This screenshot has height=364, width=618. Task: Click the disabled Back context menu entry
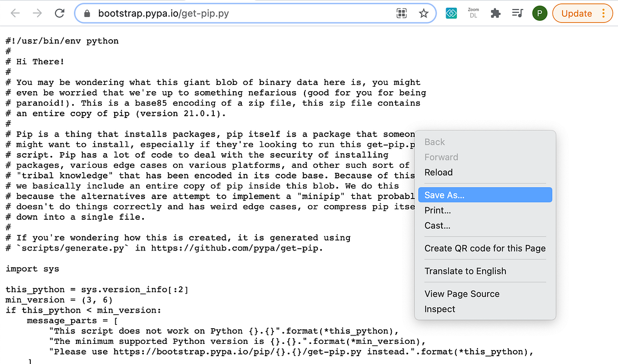coord(485,142)
